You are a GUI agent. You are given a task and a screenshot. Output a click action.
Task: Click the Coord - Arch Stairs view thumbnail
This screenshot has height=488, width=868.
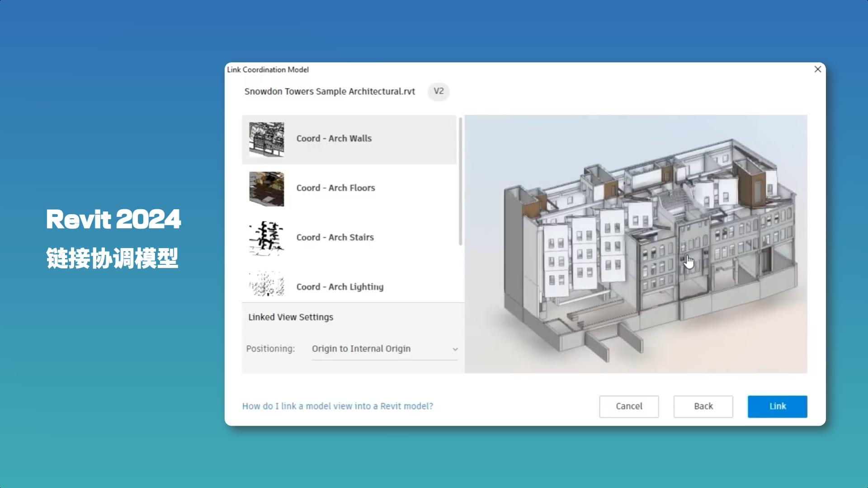click(x=266, y=238)
